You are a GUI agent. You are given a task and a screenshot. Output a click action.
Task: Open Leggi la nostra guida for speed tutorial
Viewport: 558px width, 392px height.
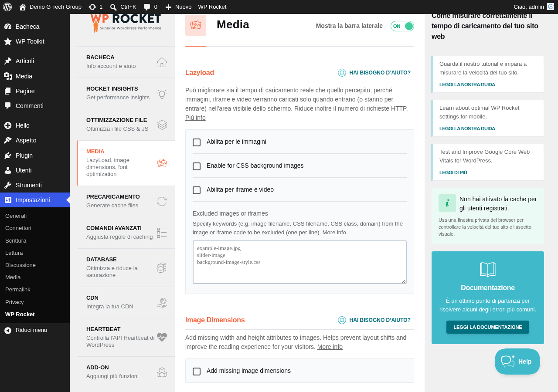[x=467, y=84]
